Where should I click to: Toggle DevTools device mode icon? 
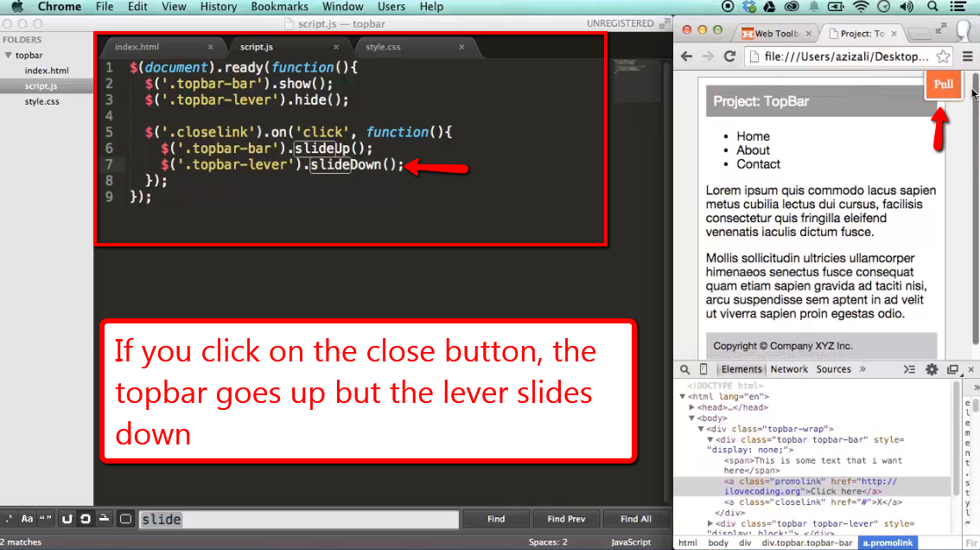(x=703, y=369)
